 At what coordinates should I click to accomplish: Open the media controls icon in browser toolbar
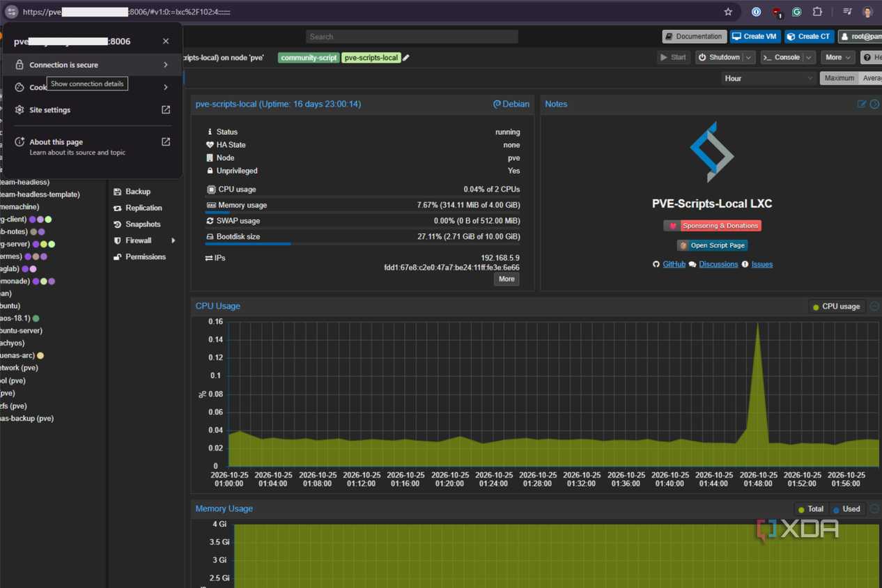point(847,12)
